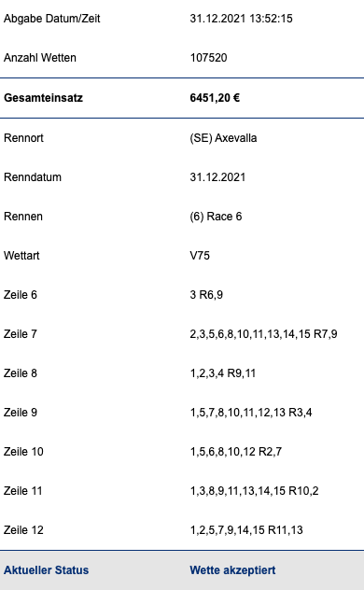Click the Aktueller Status label
The width and height of the screenshot is (364, 590).
[x=47, y=570]
